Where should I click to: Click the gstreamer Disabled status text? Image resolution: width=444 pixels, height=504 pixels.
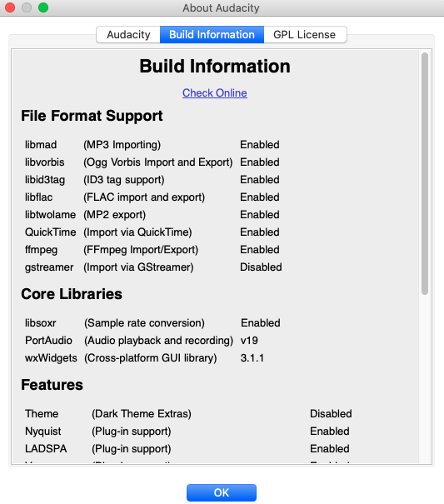pos(261,267)
